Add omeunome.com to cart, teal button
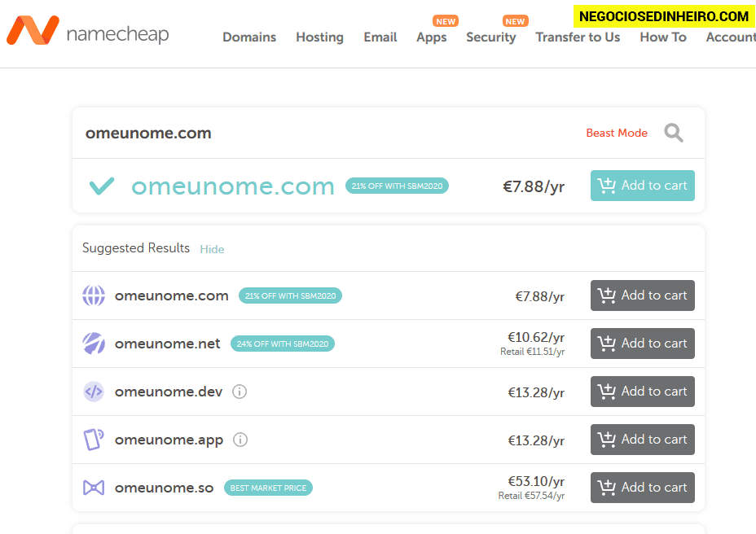This screenshot has height=534, width=756. click(643, 186)
